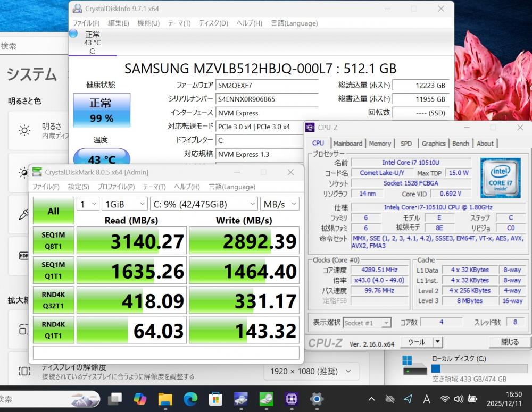The height and width of the screenshot is (412, 532).
Task: Open CrystalDiskMark ファイル(F) menu
Action: click(x=46, y=187)
